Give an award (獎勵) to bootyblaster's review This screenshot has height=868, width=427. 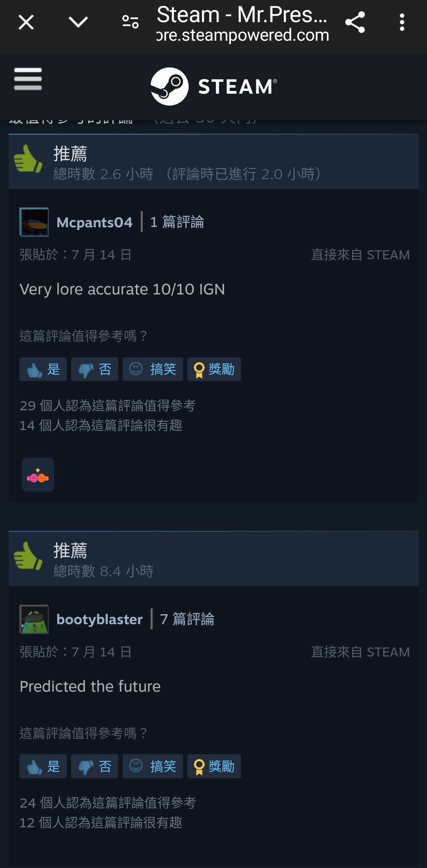pyautogui.click(x=214, y=766)
